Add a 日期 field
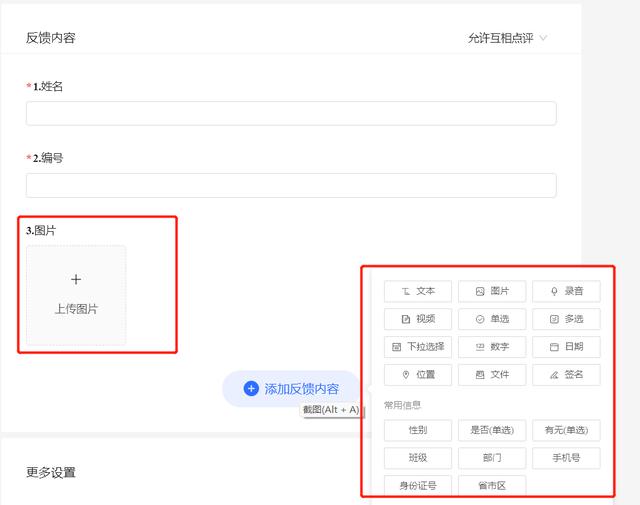Viewport: 640px width, 505px height. pos(566,347)
